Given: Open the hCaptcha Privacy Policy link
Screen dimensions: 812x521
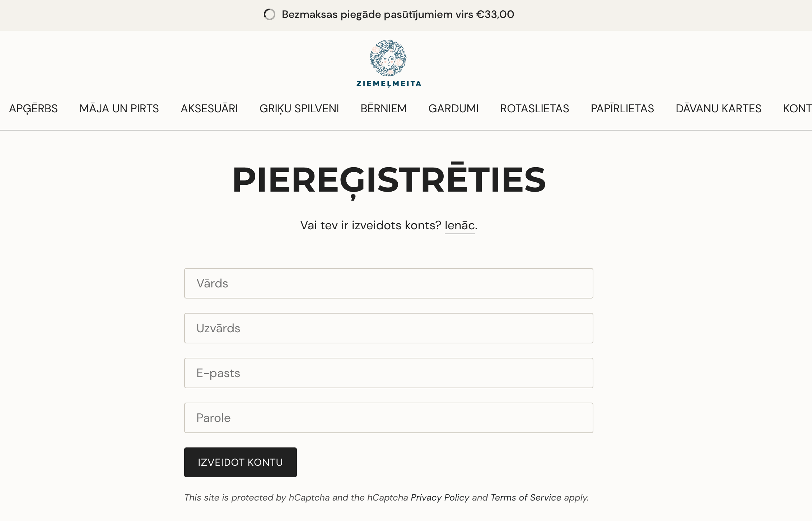Looking at the screenshot, I should (x=440, y=497).
